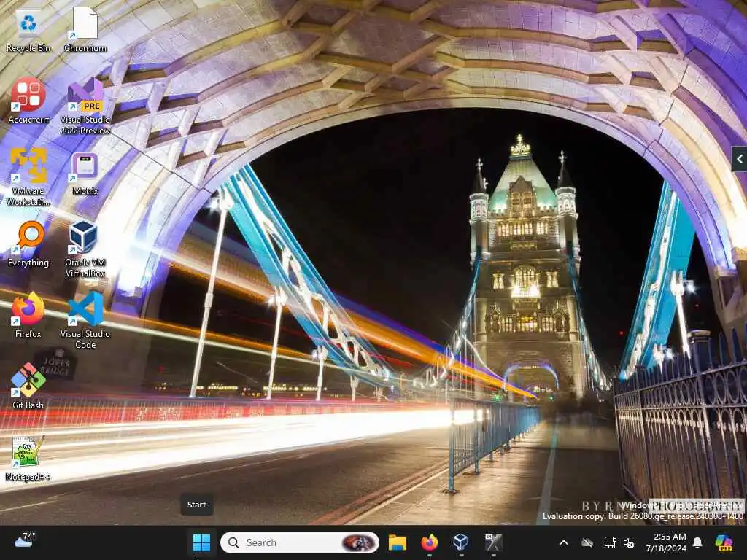Viewport: 747px width, 560px height.
Task: Open Copilot Preview icon in taskbar corner
Action: point(724,542)
